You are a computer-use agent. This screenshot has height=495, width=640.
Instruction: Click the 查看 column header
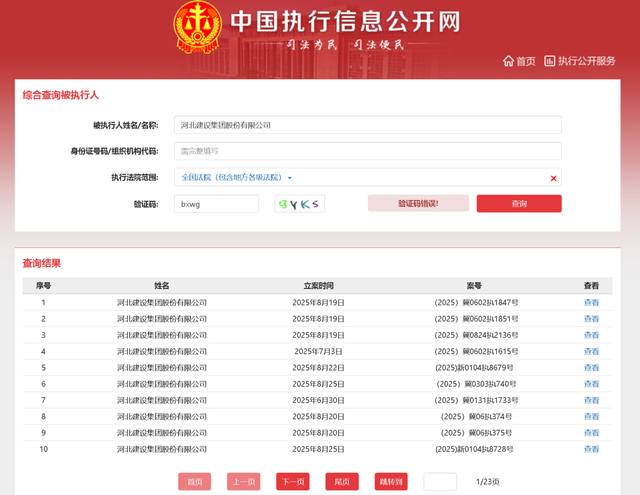(x=591, y=286)
